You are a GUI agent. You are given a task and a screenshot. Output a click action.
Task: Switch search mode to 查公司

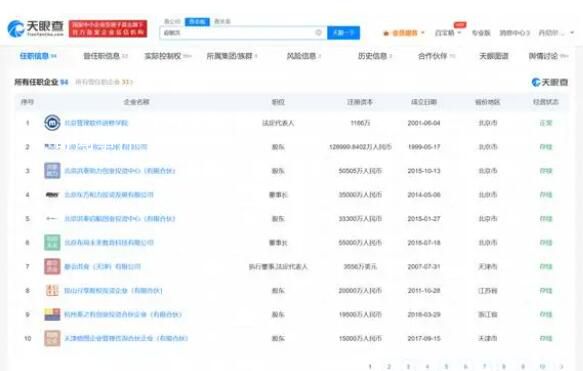pos(172,22)
